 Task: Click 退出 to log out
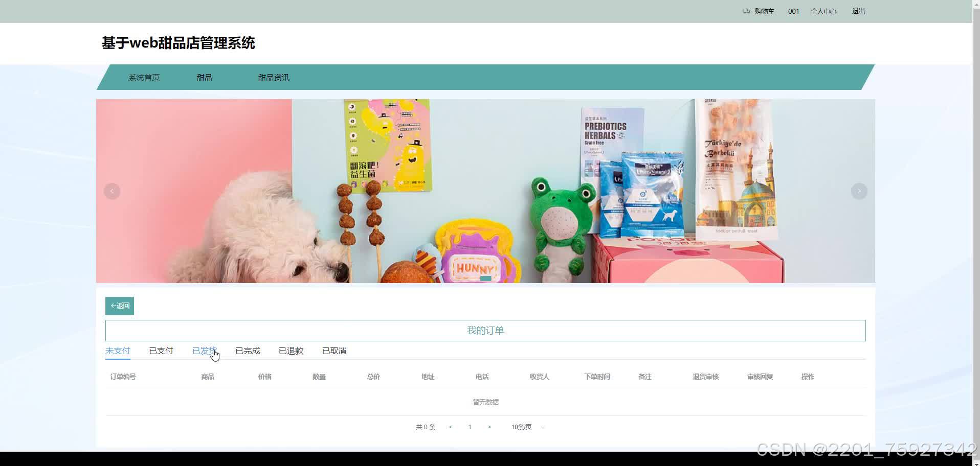pos(858,11)
